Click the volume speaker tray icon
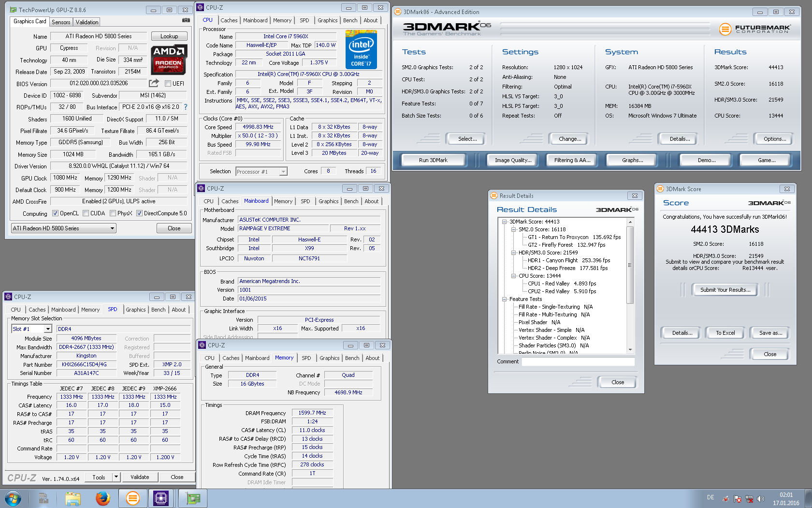Image resolution: width=812 pixels, height=508 pixels. click(x=761, y=499)
